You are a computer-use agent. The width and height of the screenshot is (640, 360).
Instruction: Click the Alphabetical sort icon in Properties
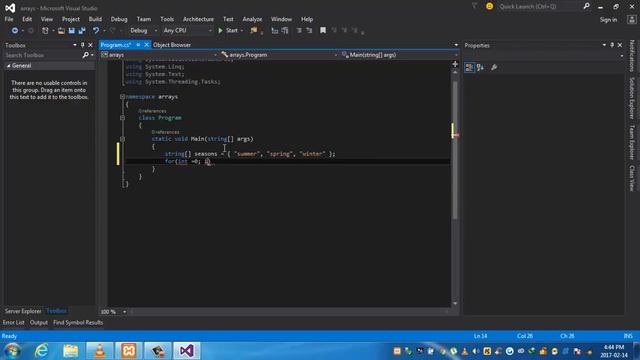pos(480,67)
